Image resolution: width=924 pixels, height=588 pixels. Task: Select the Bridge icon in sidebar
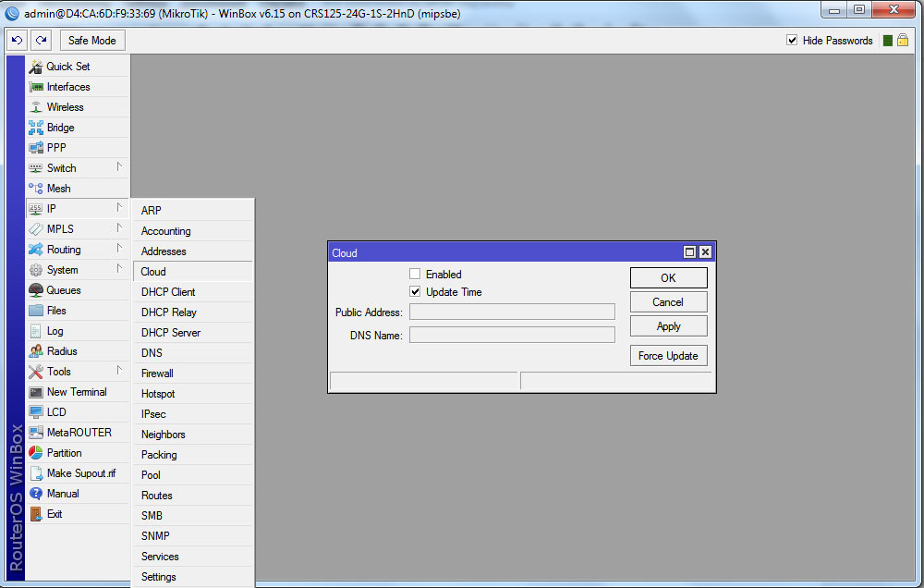36,128
